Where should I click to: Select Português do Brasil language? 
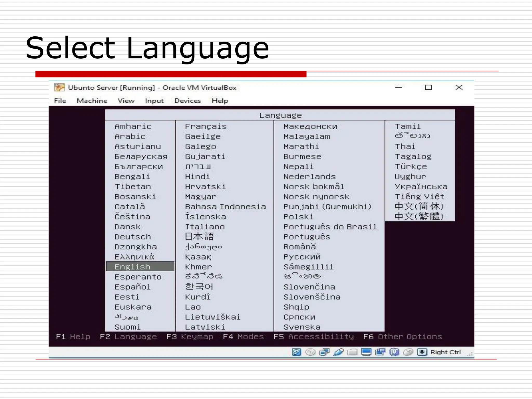pos(330,227)
